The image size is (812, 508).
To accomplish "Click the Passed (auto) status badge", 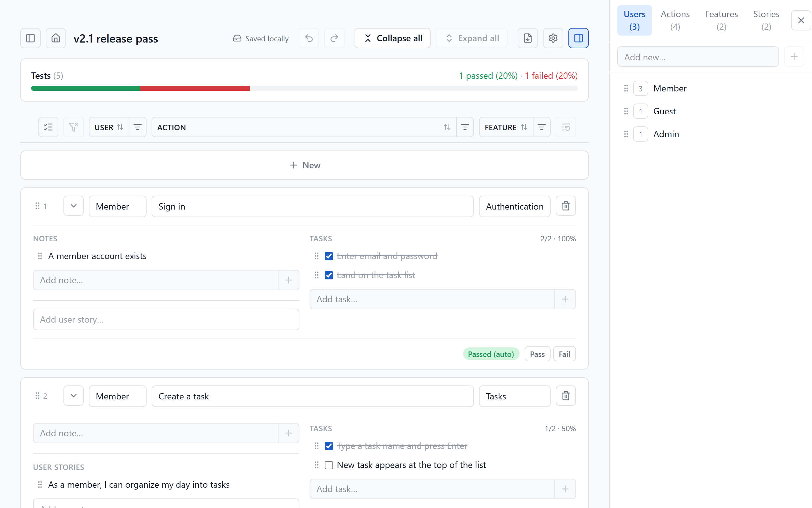I will [491, 354].
